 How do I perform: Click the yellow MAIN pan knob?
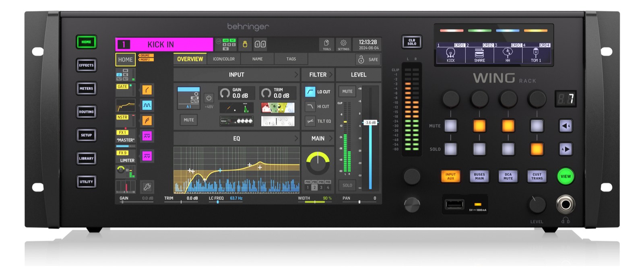[318, 163]
